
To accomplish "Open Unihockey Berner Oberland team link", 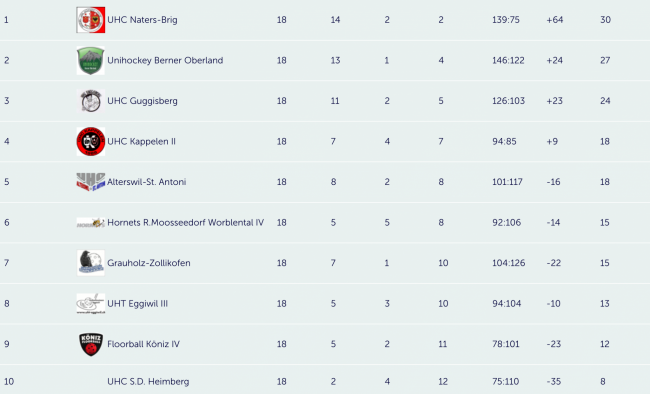I will coord(165,60).
